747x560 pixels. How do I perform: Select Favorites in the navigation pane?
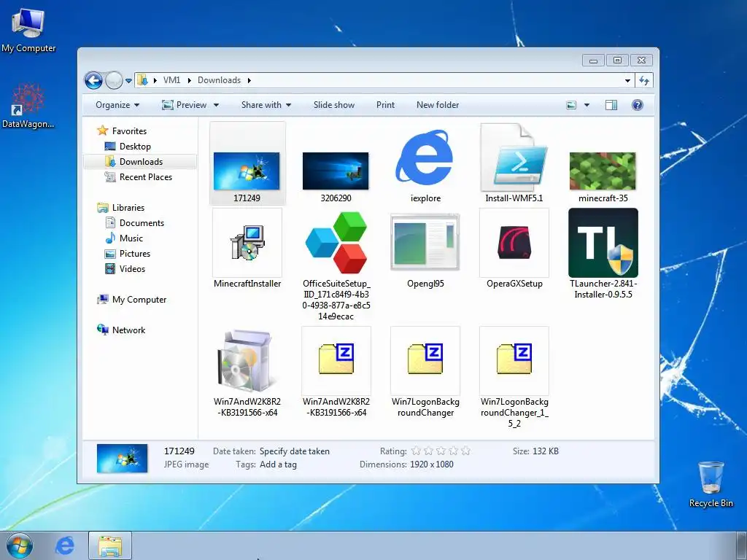[x=122, y=131]
